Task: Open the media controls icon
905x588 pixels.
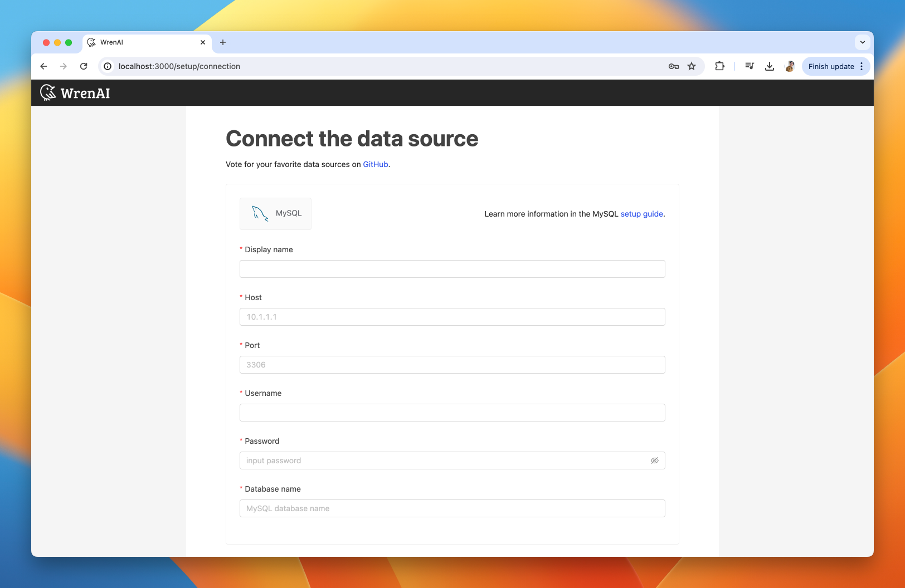Action: pos(750,66)
